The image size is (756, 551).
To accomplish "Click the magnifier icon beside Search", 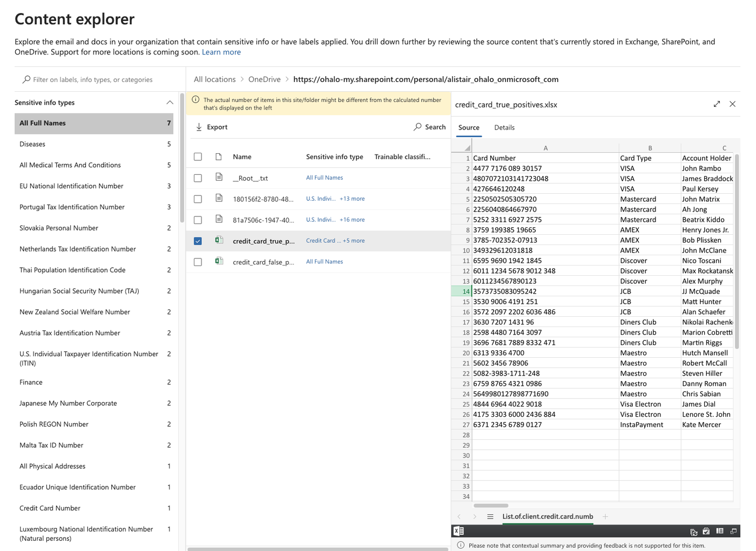I will pyautogui.click(x=417, y=127).
